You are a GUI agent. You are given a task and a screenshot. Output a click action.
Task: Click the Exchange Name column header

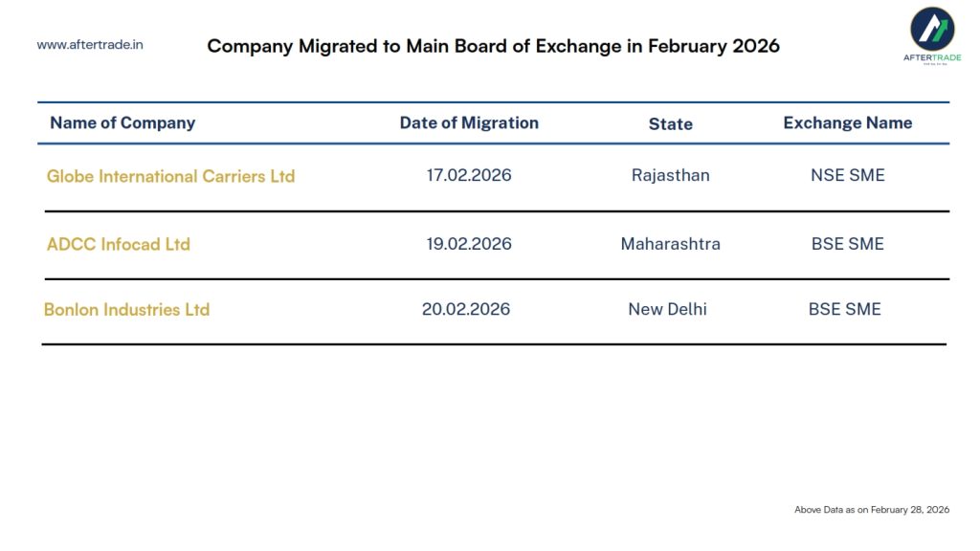[x=847, y=122]
